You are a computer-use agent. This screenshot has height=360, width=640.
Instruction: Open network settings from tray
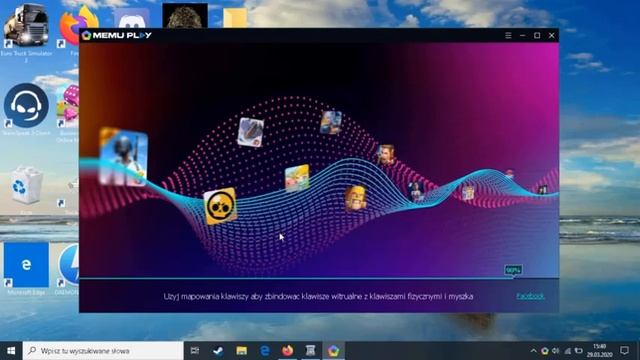coord(567,351)
